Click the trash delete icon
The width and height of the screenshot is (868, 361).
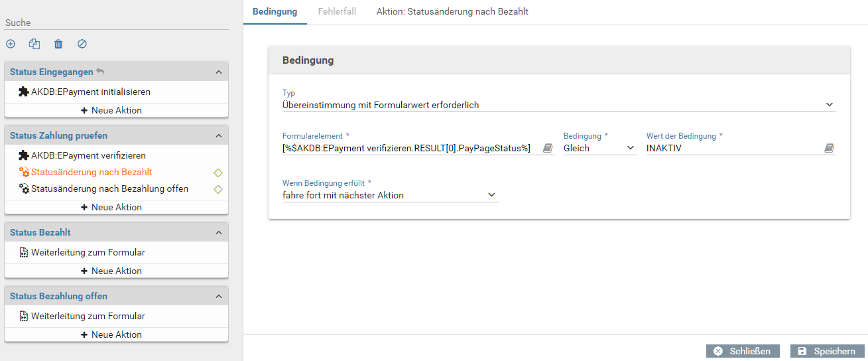58,44
